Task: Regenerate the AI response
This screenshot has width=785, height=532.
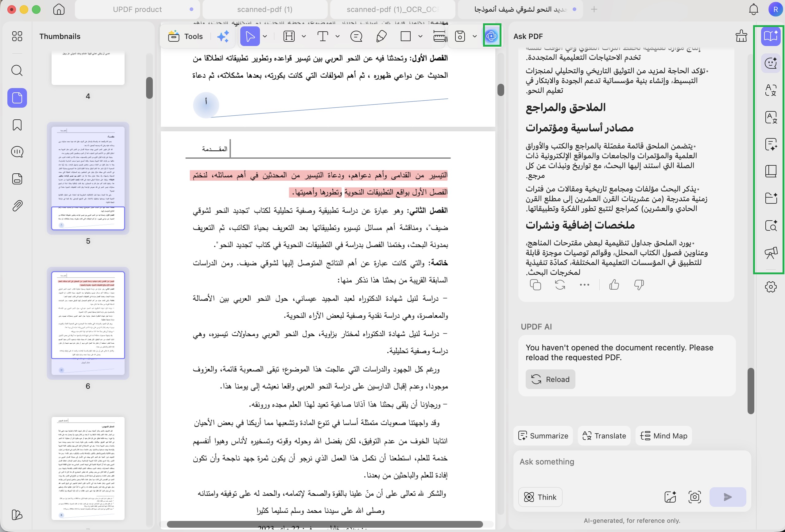Action: (560, 285)
